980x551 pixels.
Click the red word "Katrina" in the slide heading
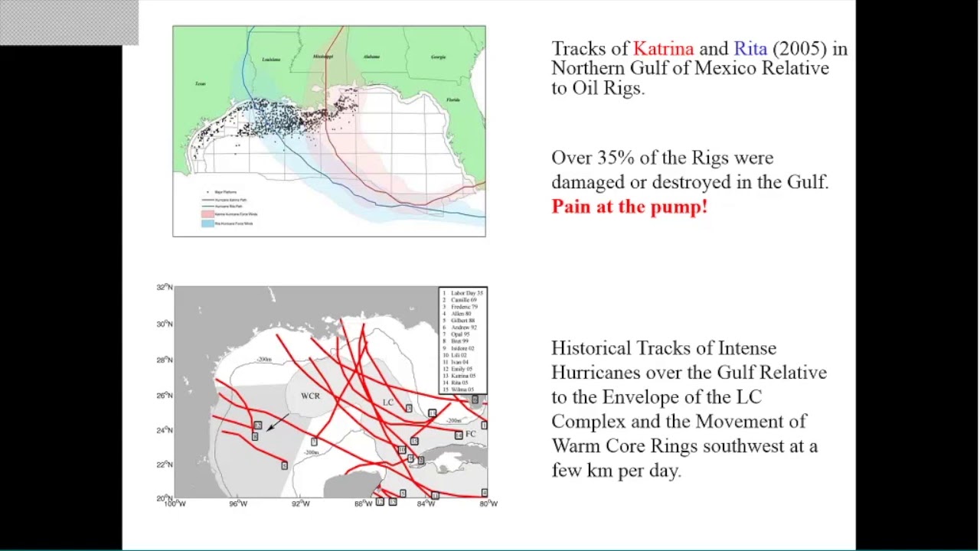[663, 49]
